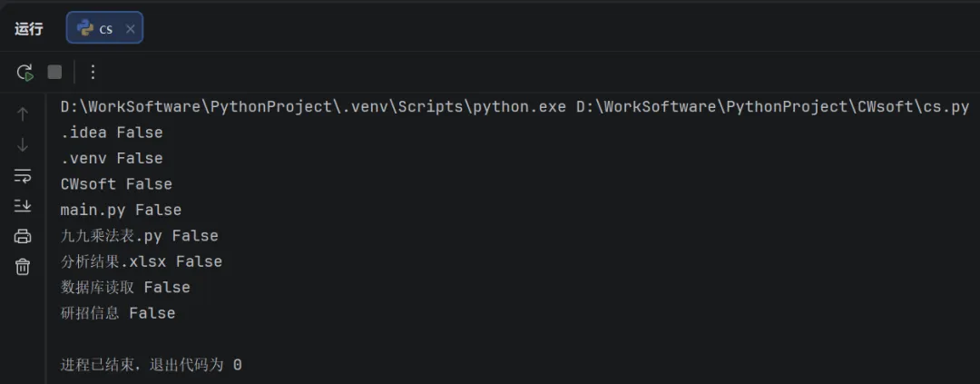Print the console output
The width and height of the screenshot is (980, 384).
[x=23, y=236]
